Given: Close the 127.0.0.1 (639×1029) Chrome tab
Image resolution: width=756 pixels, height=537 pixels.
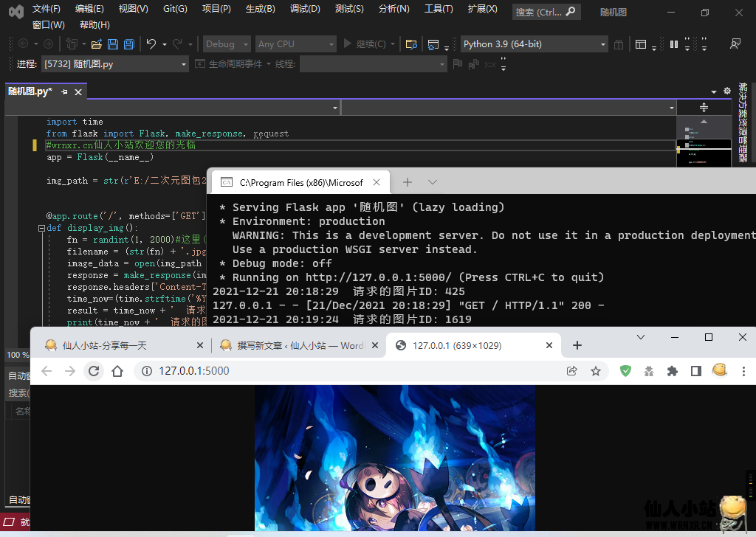Looking at the screenshot, I should coord(549,345).
